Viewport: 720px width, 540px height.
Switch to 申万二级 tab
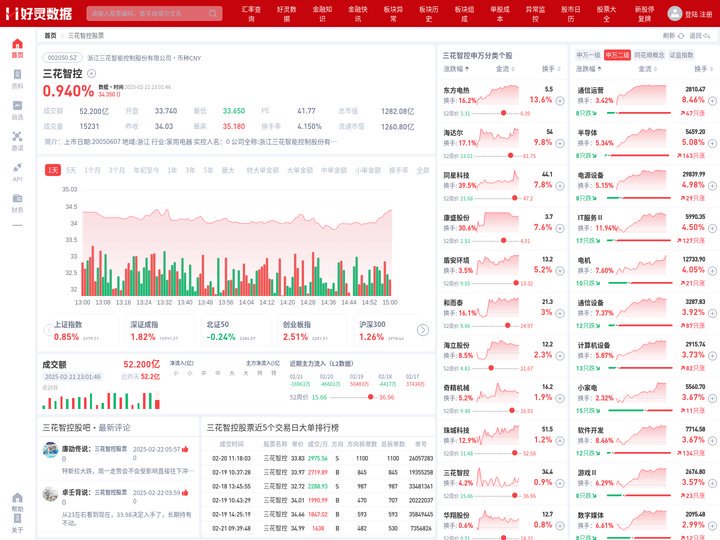(617, 55)
